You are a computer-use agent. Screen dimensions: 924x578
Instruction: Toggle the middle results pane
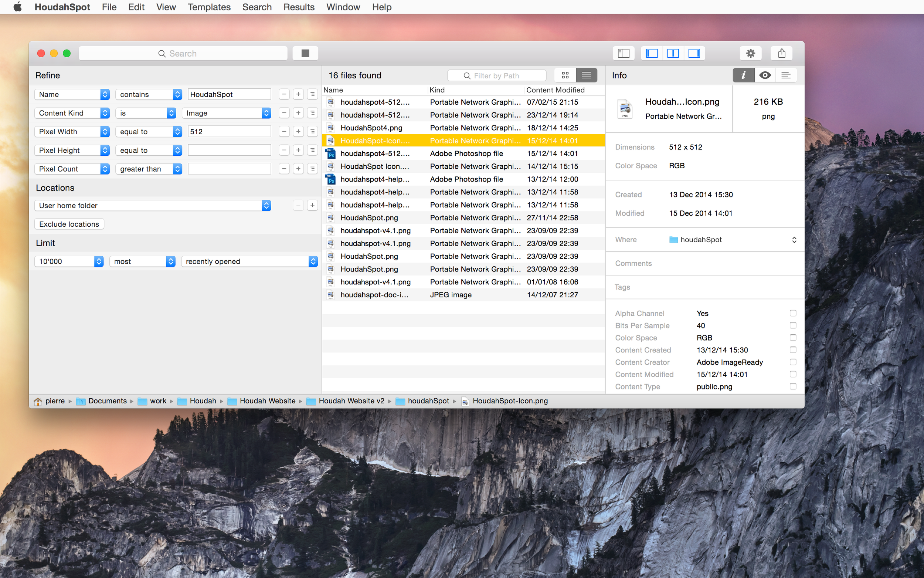click(673, 53)
